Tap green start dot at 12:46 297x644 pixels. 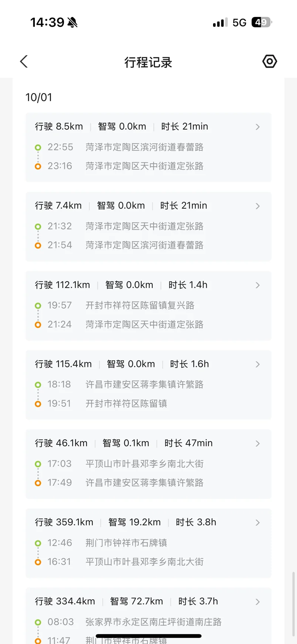38,543
